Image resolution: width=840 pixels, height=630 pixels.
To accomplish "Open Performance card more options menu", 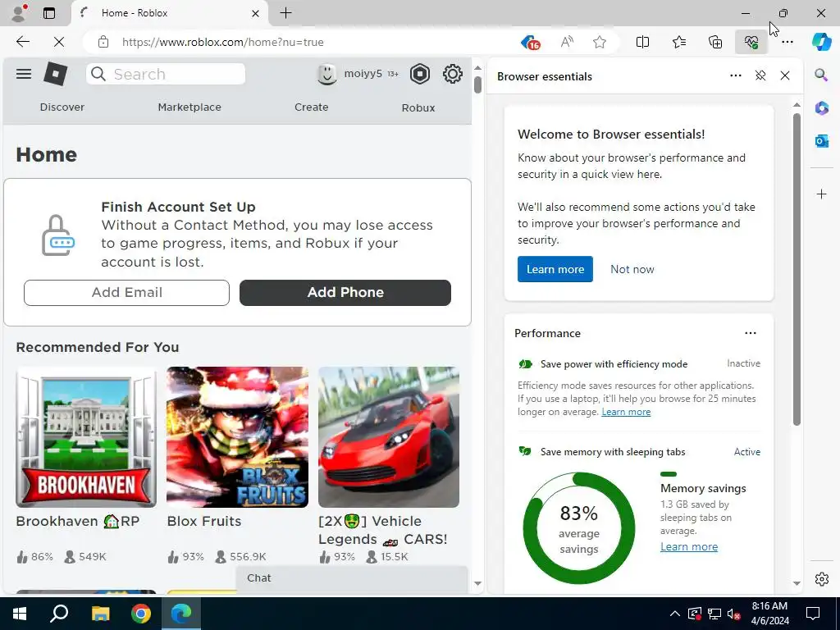I will [751, 333].
